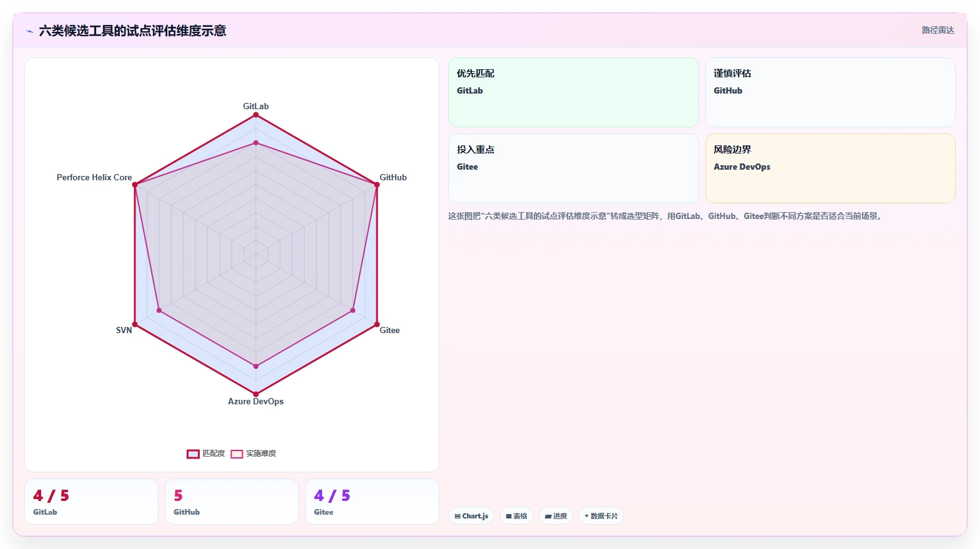Select the inner SVN 实施难度 data point
This screenshot has width=980, height=549.
[159, 310]
